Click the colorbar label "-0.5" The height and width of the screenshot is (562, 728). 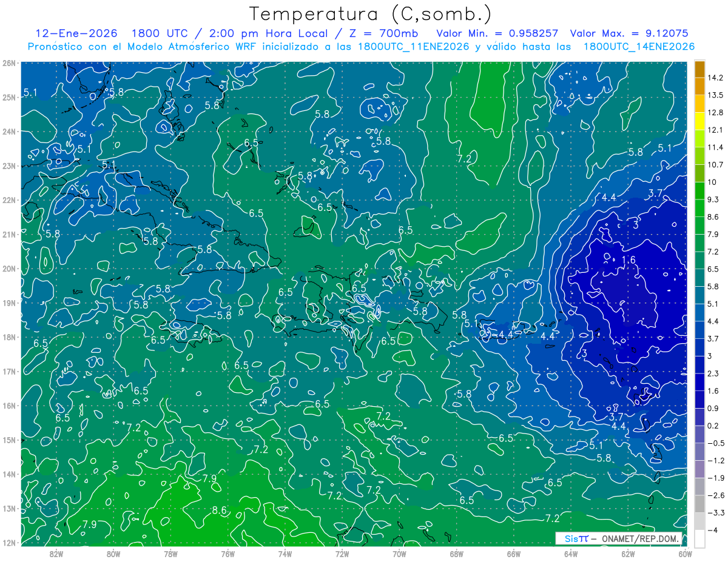pyautogui.click(x=716, y=443)
